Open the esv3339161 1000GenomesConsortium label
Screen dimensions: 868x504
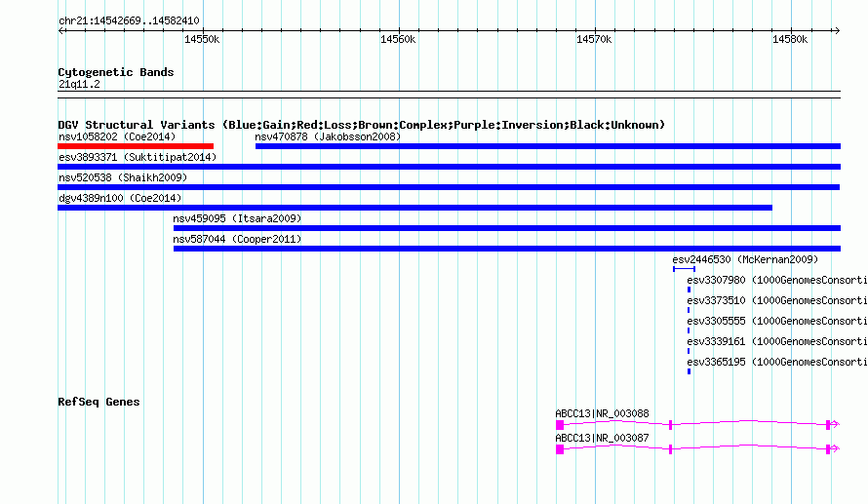[x=777, y=341]
